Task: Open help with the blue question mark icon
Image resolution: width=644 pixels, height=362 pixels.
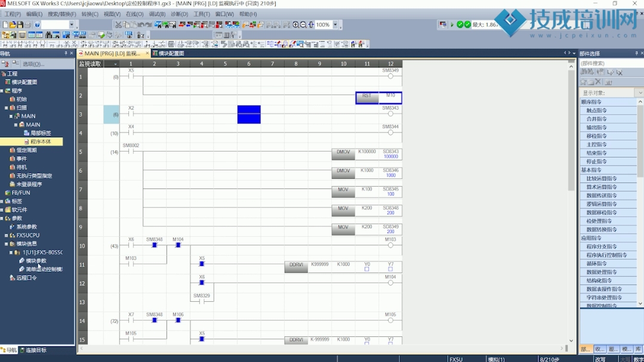Action: click(38, 25)
